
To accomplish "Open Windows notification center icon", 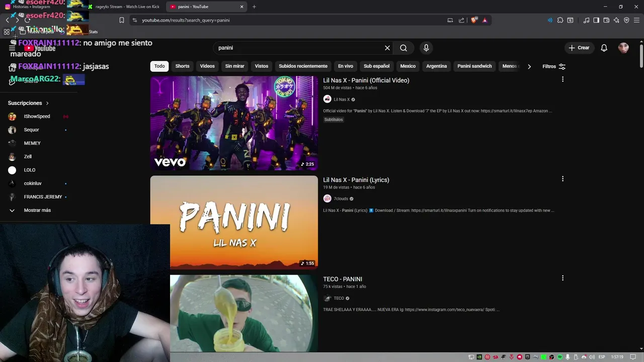I will click(x=633, y=357).
